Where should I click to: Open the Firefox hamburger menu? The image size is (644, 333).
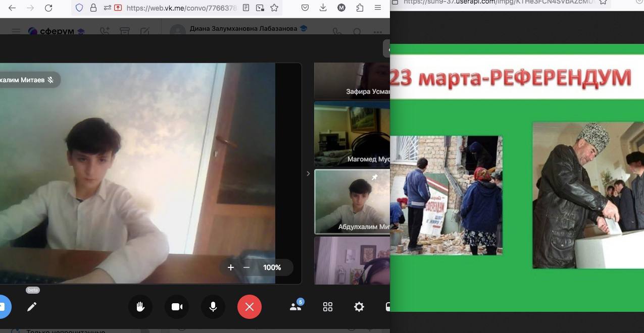pyautogui.click(x=378, y=8)
